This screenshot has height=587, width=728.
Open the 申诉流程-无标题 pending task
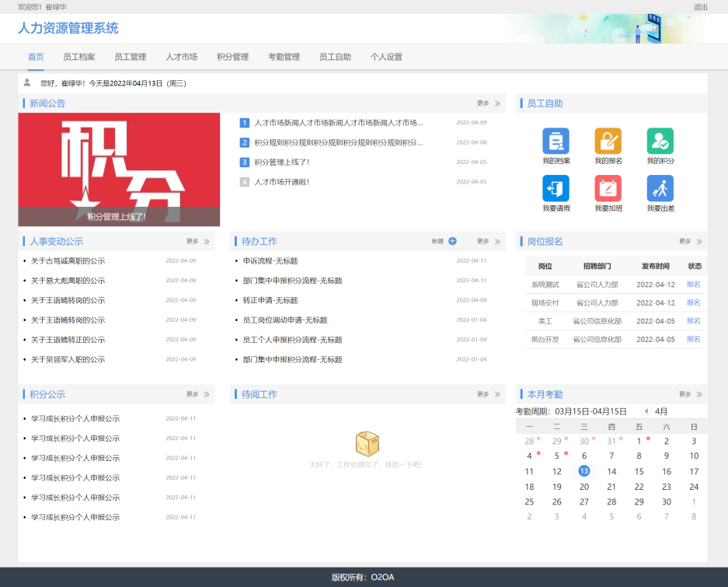(270, 261)
